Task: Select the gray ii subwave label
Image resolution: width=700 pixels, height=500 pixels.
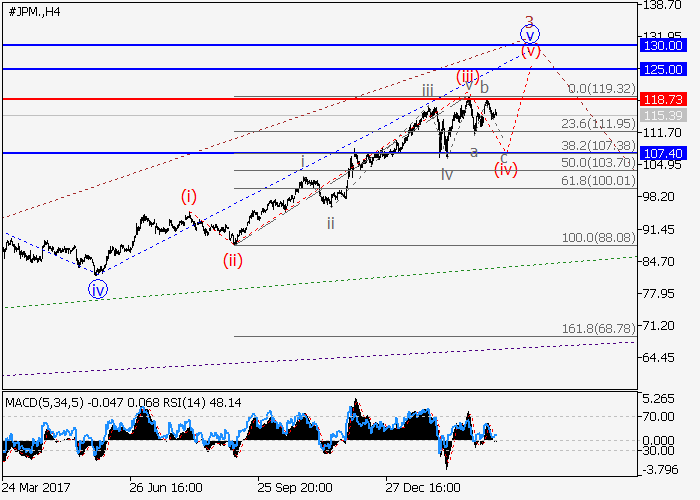Action: 330,223
